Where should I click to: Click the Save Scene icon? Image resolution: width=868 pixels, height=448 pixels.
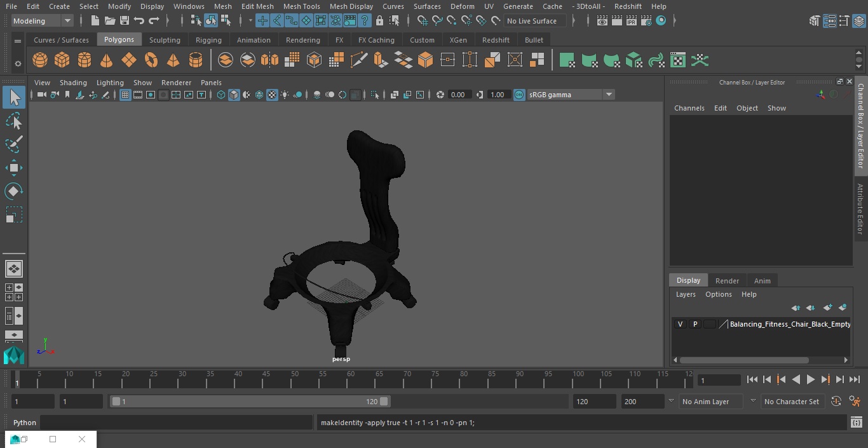point(125,21)
